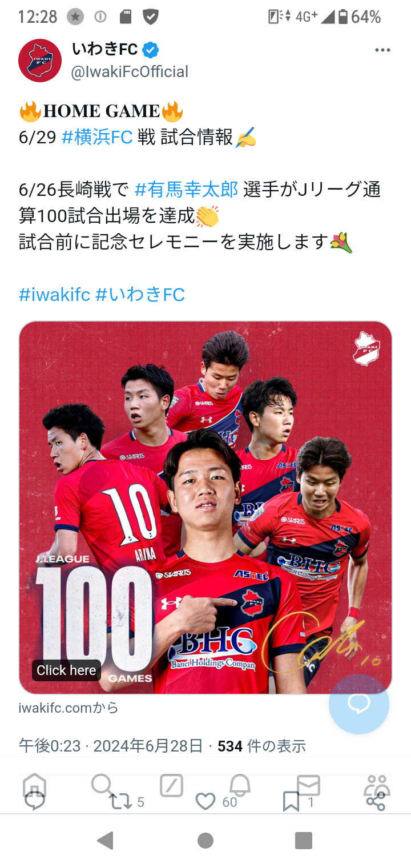Tap the retweet icon
The image size is (411, 868).
click(120, 802)
